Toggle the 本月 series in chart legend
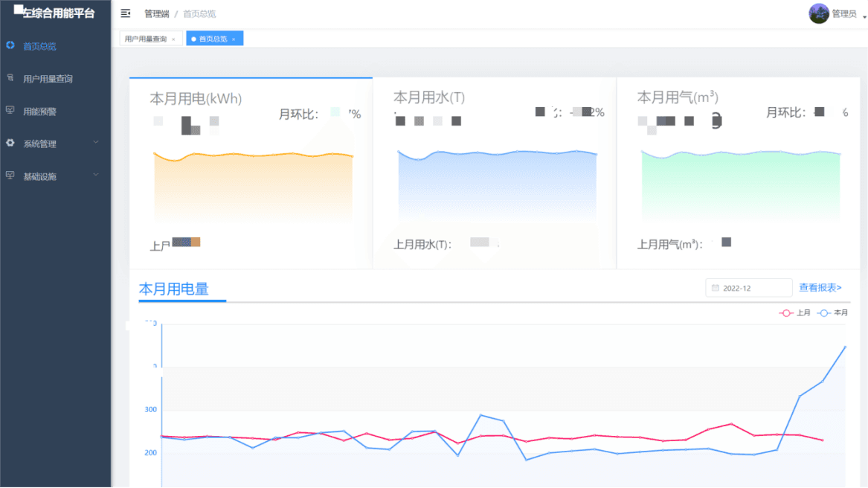The image size is (868, 488). click(x=832, y=313)
